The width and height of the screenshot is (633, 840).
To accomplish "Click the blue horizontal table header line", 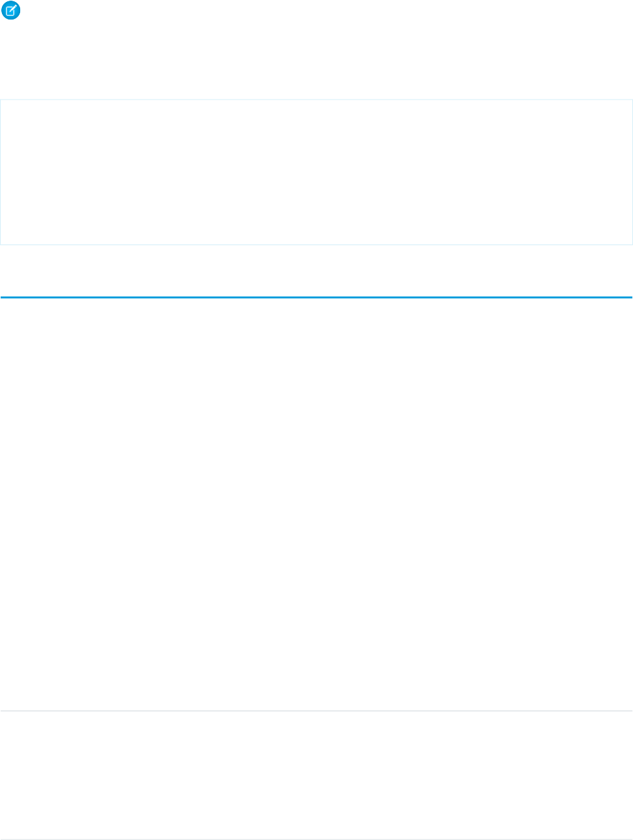I will tap(316, 298).
